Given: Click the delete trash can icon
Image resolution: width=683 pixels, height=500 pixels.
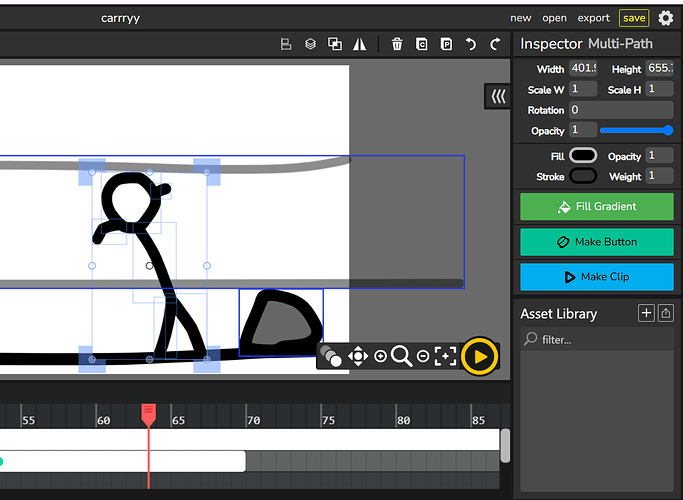Looking at the screenshot, I should (397, 44).
